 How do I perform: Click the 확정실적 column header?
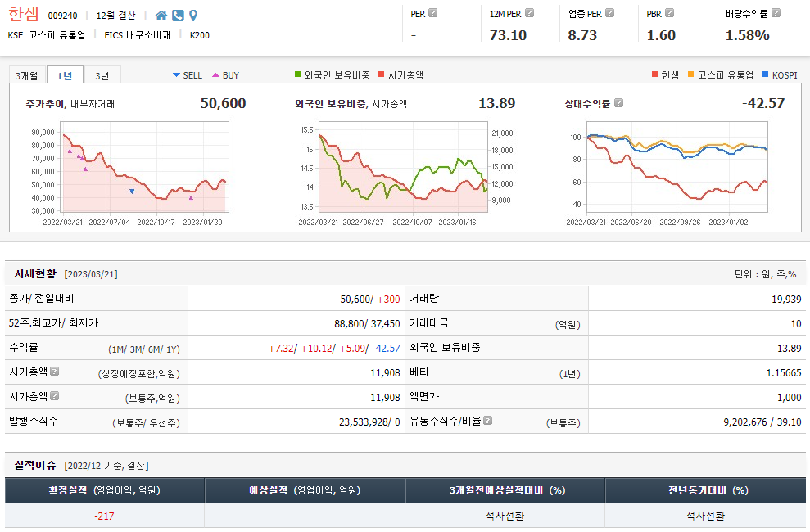point(104,490)
